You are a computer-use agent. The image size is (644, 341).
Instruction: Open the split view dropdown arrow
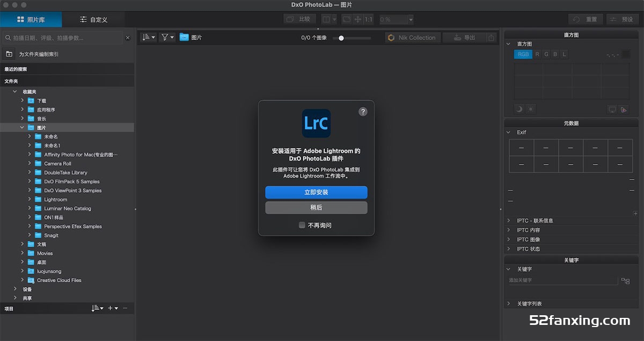[334, 19]
